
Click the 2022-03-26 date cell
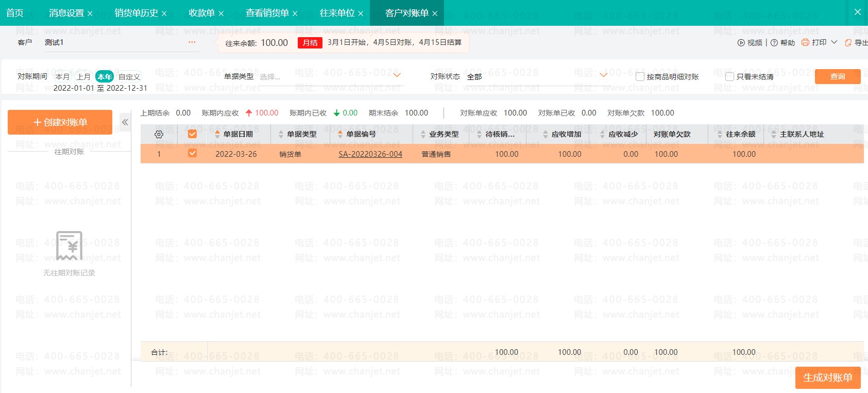236,154
